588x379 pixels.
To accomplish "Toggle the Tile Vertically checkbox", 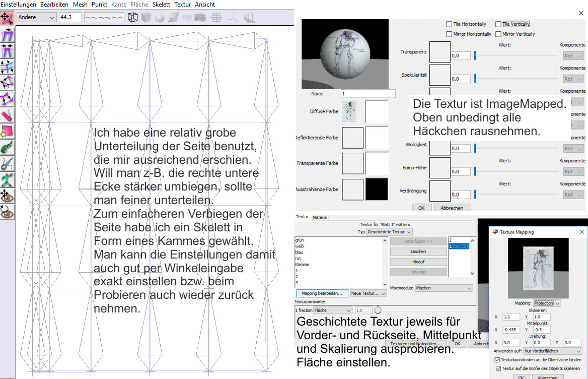I will click(498, 24).
